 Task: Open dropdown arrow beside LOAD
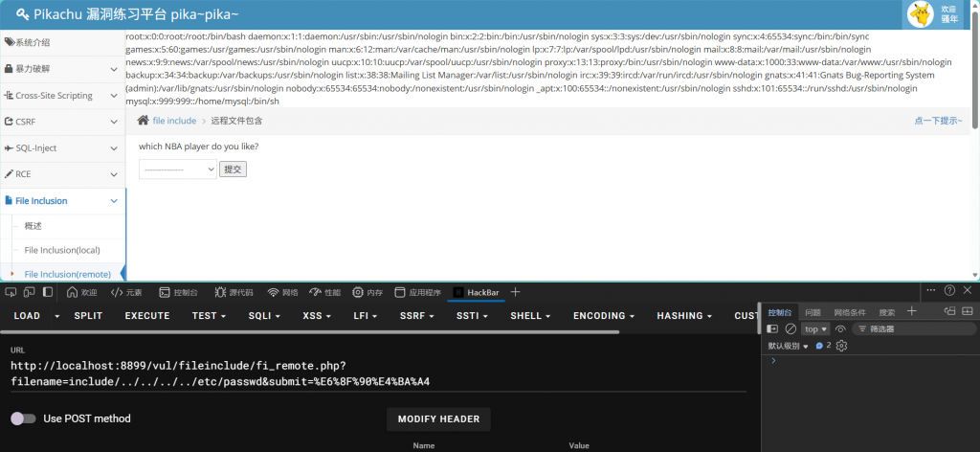[57, 316]
